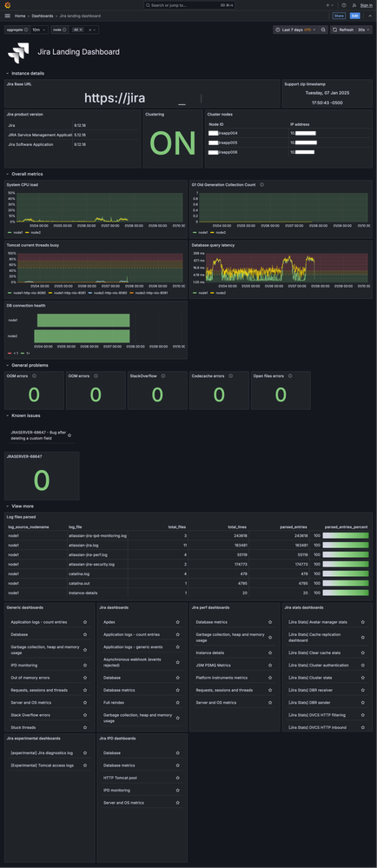Star the Platform instruments metrics dashboard
Image resolution: width=377 pixels, height=868 pixels.
270,678
